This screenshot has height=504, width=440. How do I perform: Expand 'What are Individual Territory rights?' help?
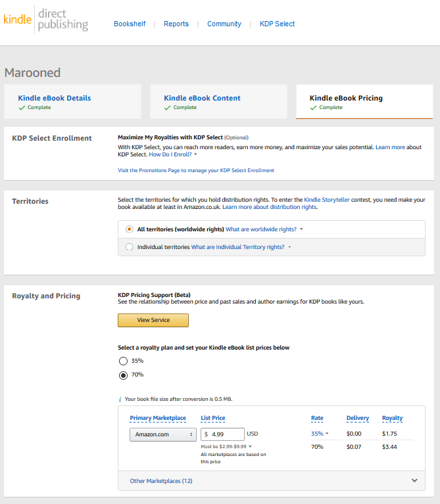tap(241, 247)
